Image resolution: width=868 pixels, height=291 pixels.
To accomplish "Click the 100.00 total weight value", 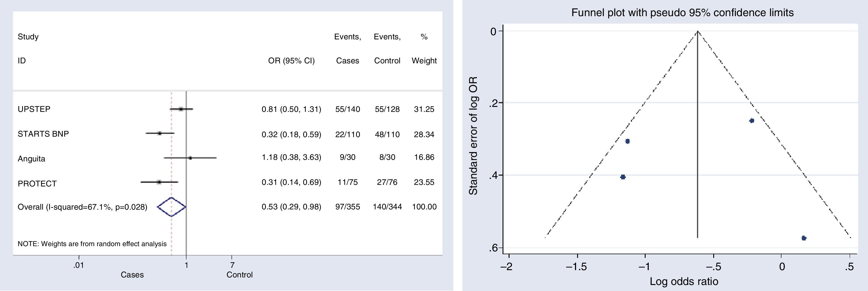I will pyautogui.click(x=424, y=207).
